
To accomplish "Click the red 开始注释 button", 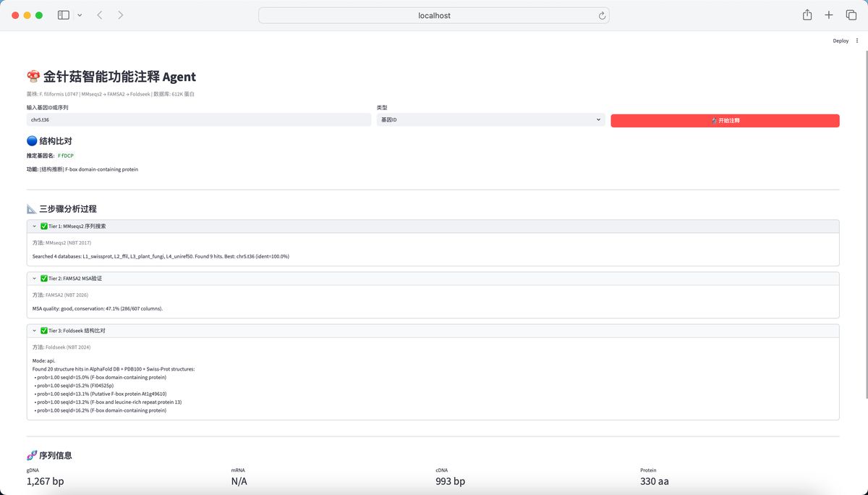I will (725, 121).
